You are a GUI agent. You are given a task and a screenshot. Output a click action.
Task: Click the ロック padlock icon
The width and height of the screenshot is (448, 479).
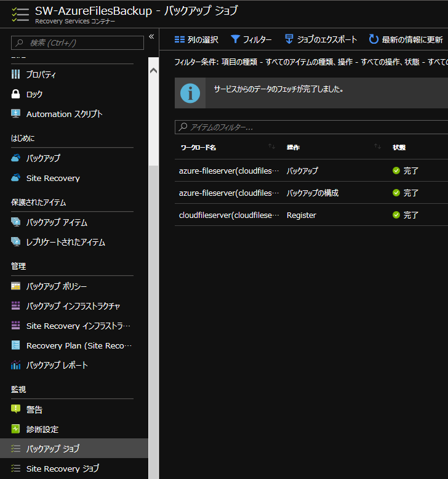pos(16,94)
